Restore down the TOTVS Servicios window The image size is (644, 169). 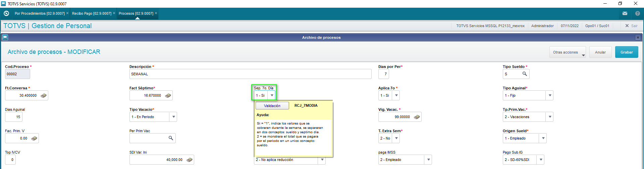coord(620,4)
